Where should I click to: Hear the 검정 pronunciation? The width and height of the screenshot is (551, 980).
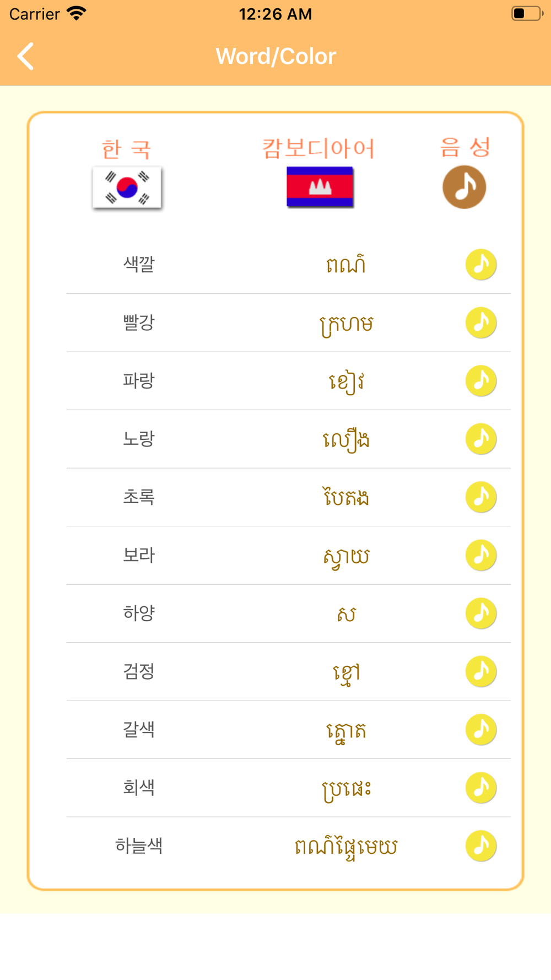click(481, 671)
